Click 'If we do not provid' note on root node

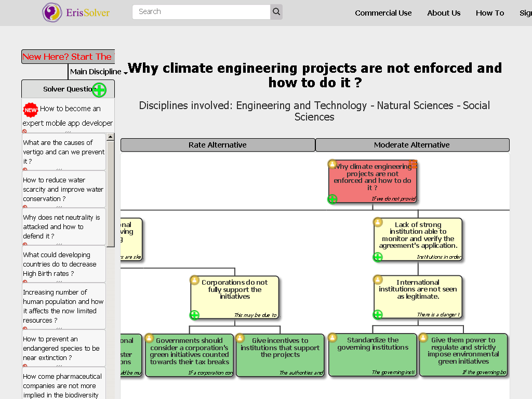tap(394, 199)
